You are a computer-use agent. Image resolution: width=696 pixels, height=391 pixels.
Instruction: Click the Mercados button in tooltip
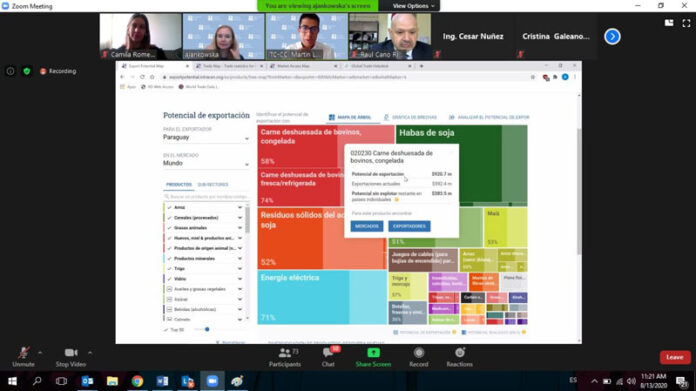[x=367, y=226]
